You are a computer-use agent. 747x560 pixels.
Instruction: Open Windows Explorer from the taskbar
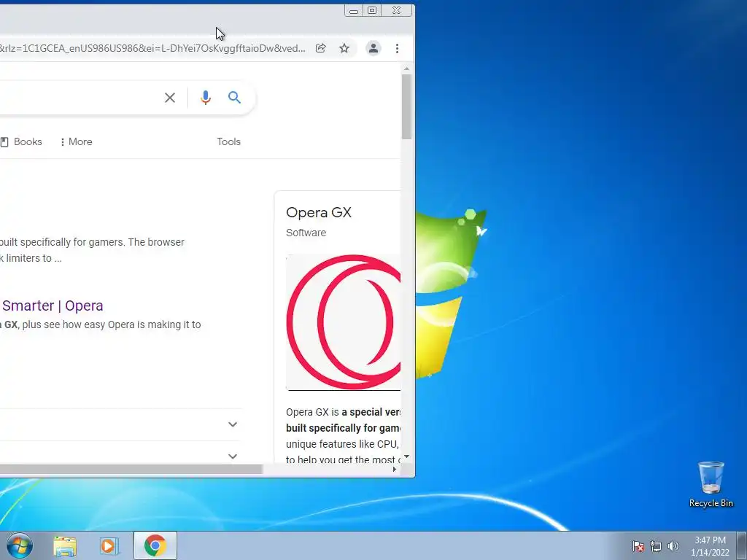(x=65, y=545)
